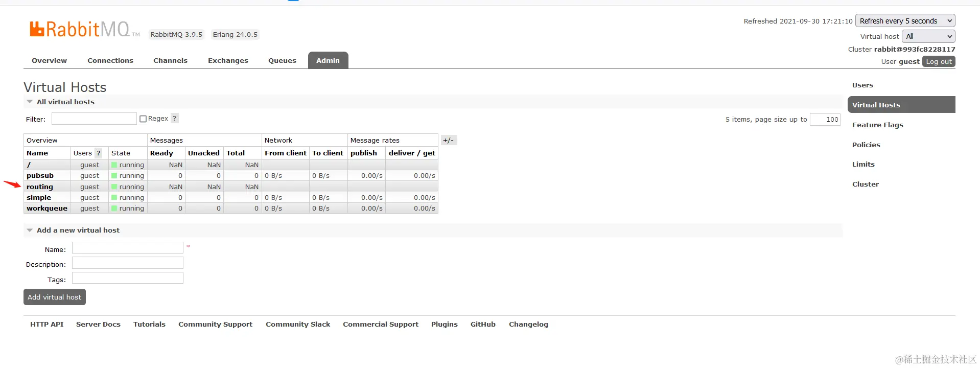Open the Regex help question mark
This screenshot has height=368, width=980.
(x=174, y=118)
